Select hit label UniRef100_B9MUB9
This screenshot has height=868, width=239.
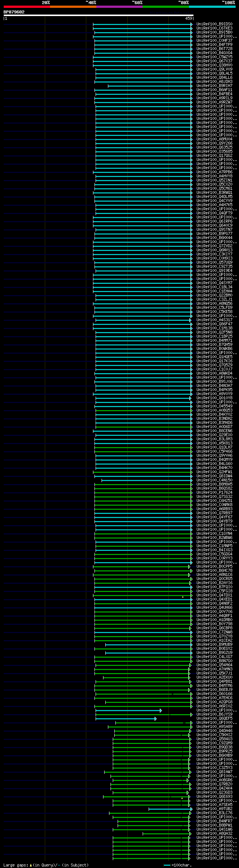pyautogui.click(x=214, y=645)
